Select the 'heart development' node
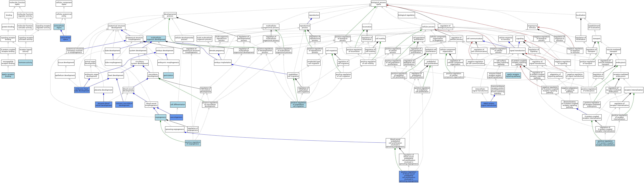This screenshot has height=183, width=644. pyautogui.click(x=116, y=75)
